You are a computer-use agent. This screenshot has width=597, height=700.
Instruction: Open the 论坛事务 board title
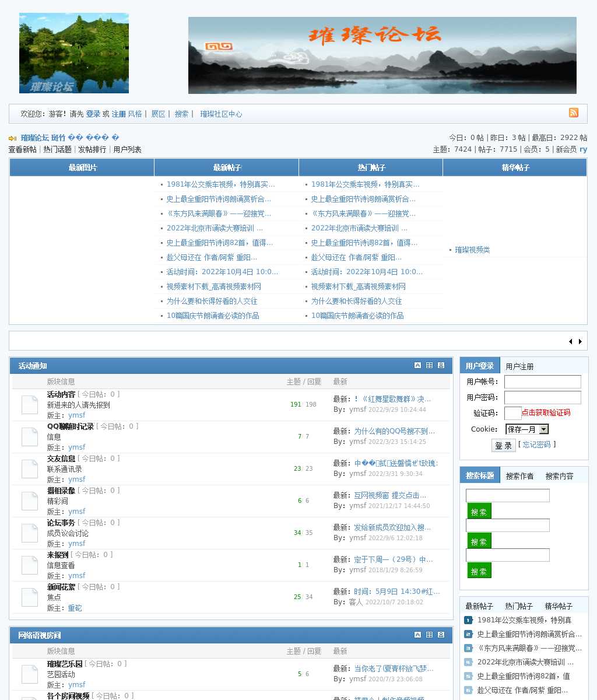coord(61,523)
